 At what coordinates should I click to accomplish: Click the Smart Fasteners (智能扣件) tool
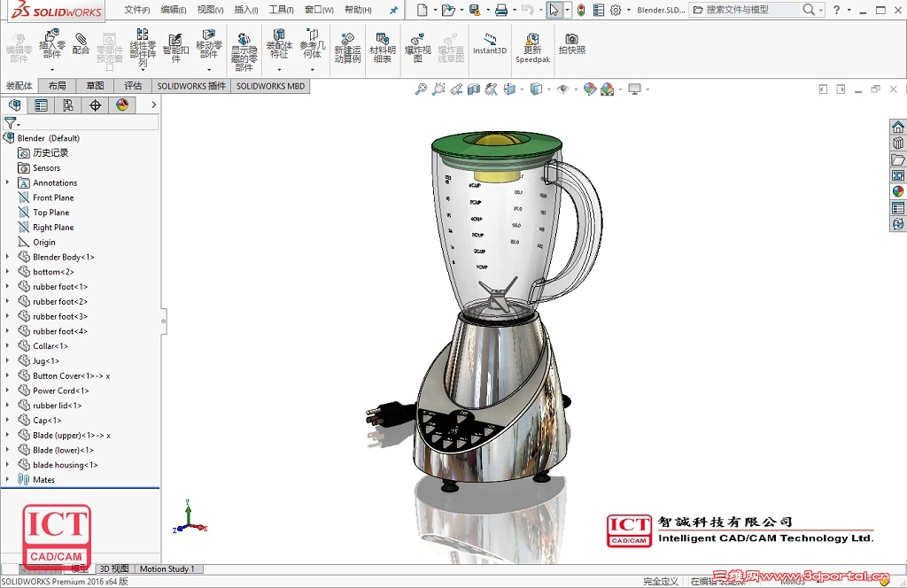[x=176, y=48]
